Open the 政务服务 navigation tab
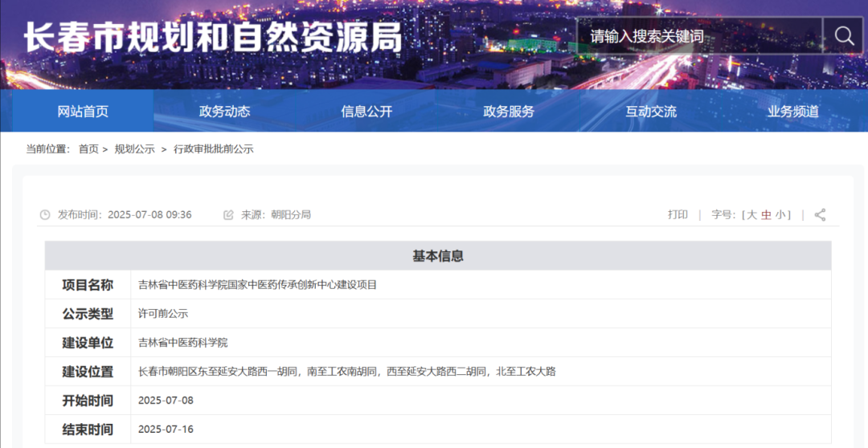868x448 pixels. tap(509, 111)
